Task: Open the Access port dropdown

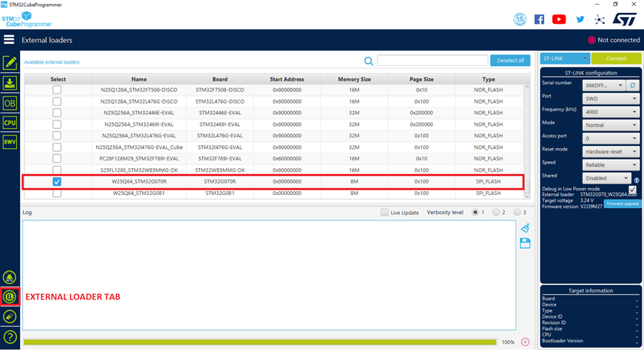Action: pyautogui.click(x=611, y=138)
